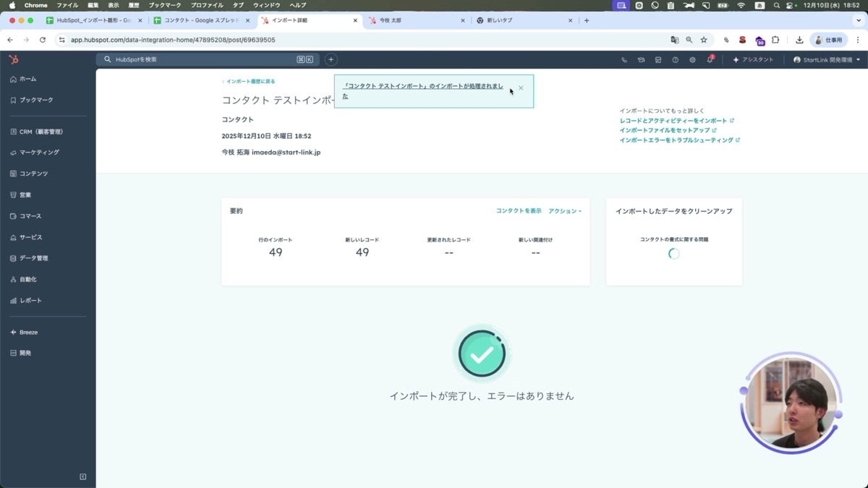Open HubSpot settings via the gear icon
868x488 pixels.
(692, 59)
